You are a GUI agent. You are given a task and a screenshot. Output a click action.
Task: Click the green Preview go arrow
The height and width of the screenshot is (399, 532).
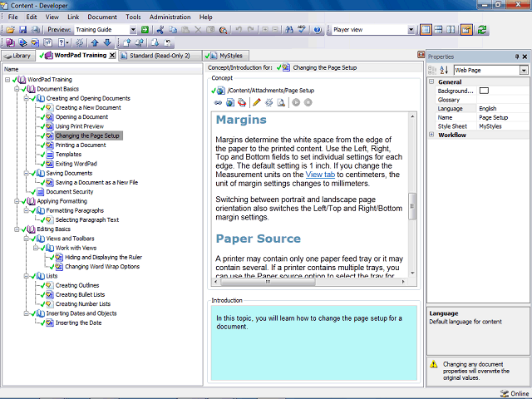[145, 30]
